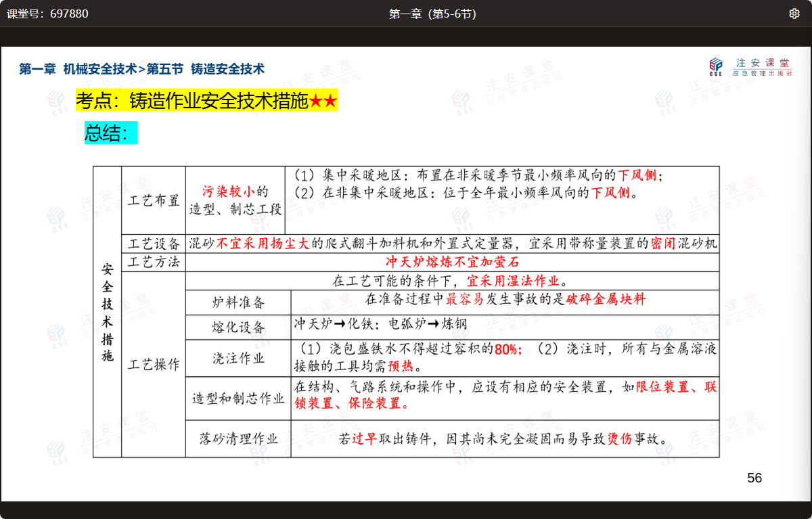Click red text 冲天炉熔炼不宜加萤石

pyautogui.click(x=452, y=262)
